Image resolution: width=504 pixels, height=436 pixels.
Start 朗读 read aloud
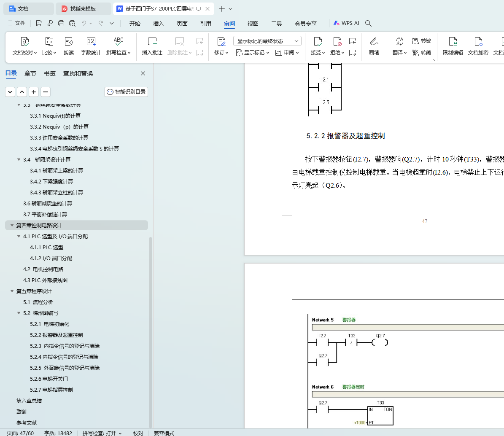coord(69,46)
